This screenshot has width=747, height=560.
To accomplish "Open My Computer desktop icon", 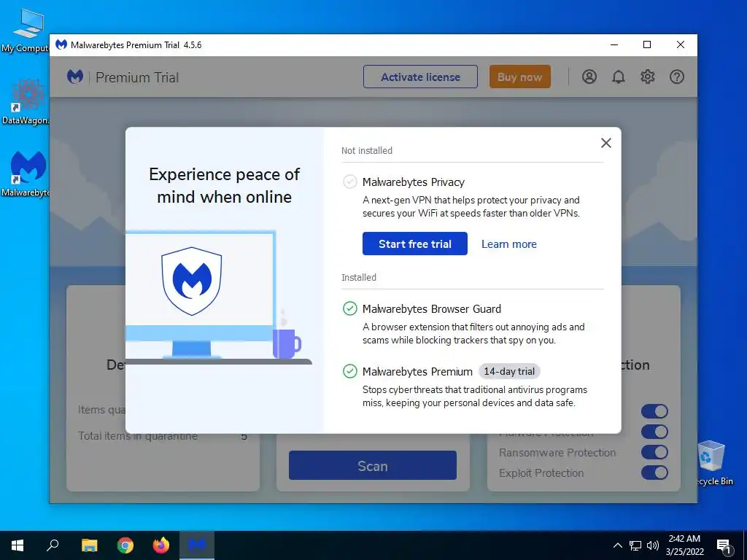I will click(x=26, y=31).
